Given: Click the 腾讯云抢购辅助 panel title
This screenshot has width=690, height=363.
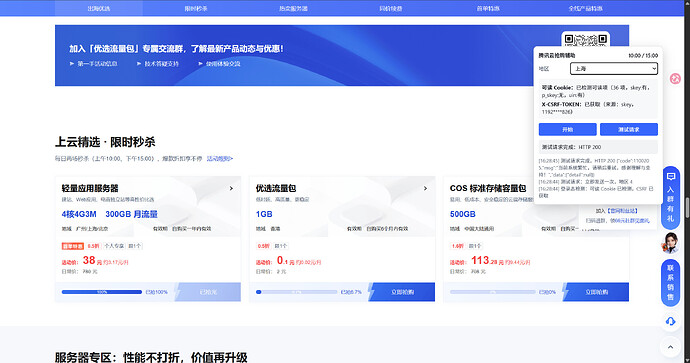Looking at the screenshot, I should point(557,55).
